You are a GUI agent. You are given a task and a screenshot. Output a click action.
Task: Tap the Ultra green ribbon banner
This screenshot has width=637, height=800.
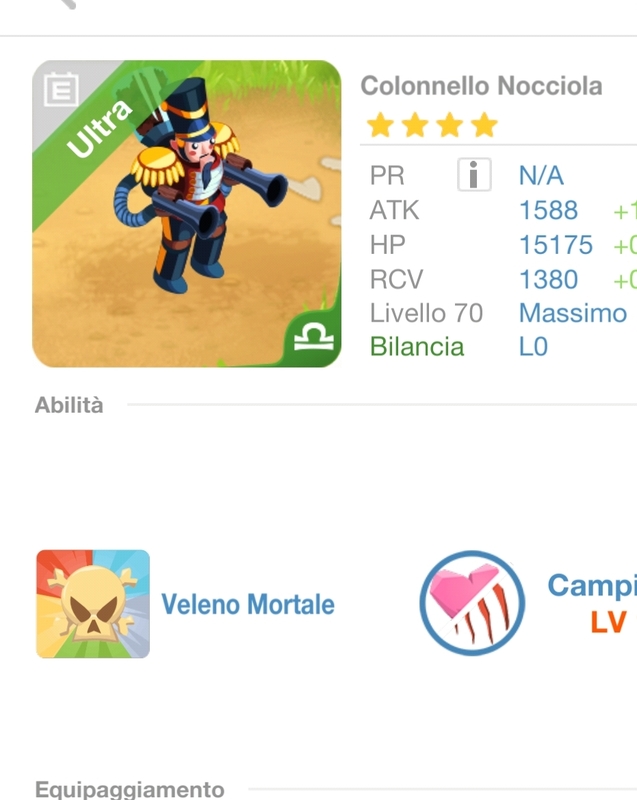100,129
